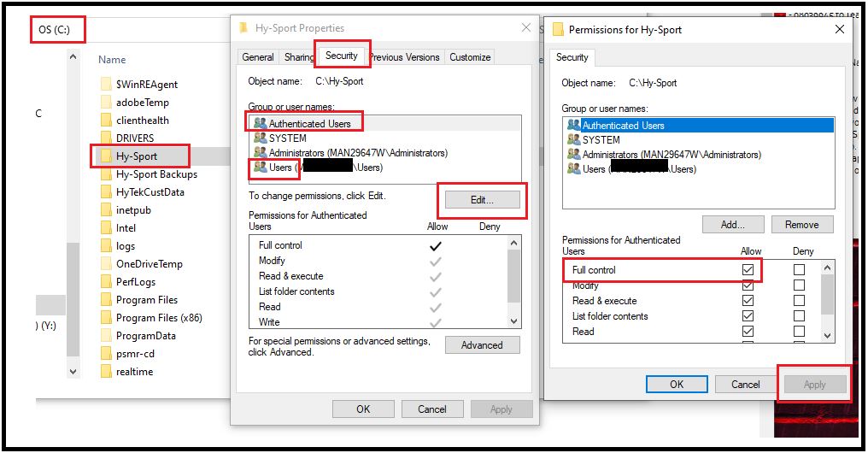Click the Advanced button
Screen dimensions: 868x453
click(482, 345)
